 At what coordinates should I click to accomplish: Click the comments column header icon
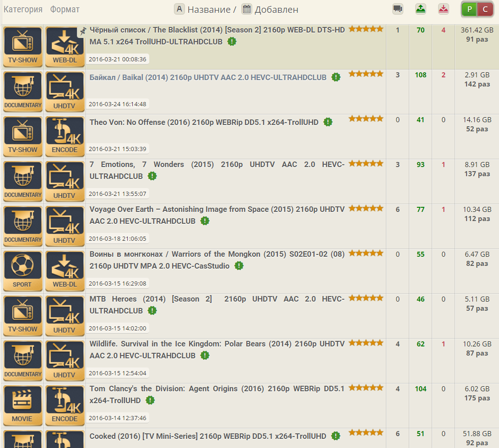(x=398, y=9)
